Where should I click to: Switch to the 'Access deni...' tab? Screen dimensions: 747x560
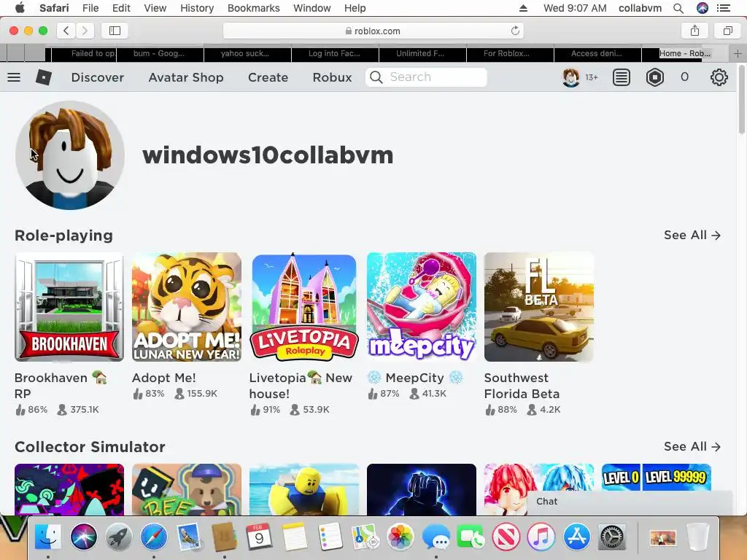pyautogui.click(x=597, y=54)
